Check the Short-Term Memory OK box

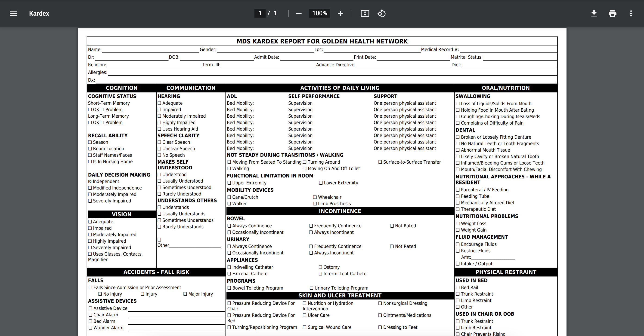point(90,110)
